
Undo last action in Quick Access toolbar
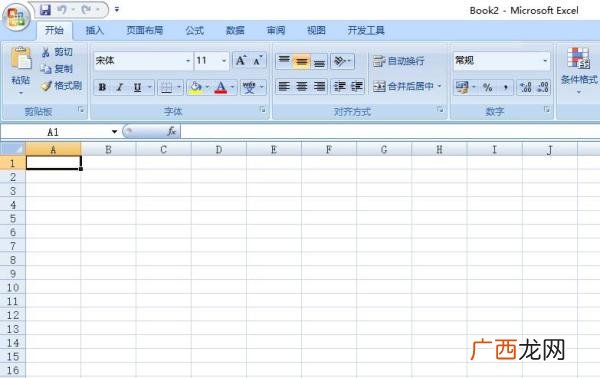[62, 10]
